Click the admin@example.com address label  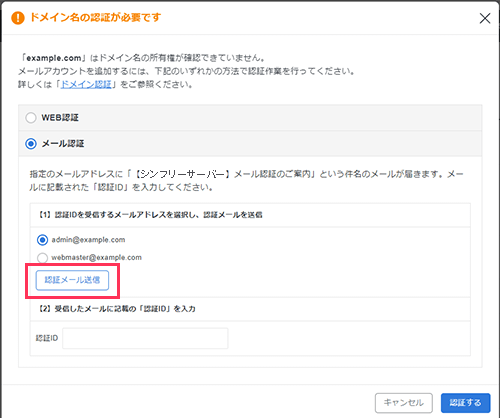tap(88, 240)
